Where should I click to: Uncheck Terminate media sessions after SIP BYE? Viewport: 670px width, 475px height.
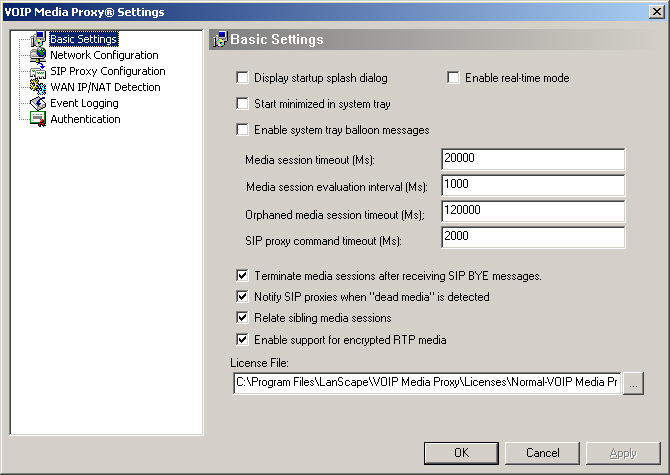click(x=242, y=276)
